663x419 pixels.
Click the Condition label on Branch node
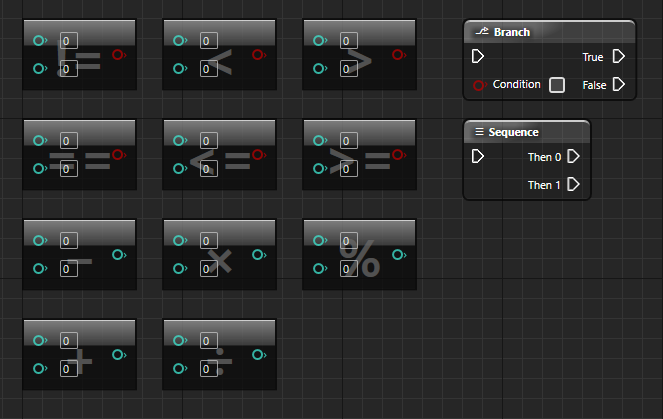tap(516, 85)
